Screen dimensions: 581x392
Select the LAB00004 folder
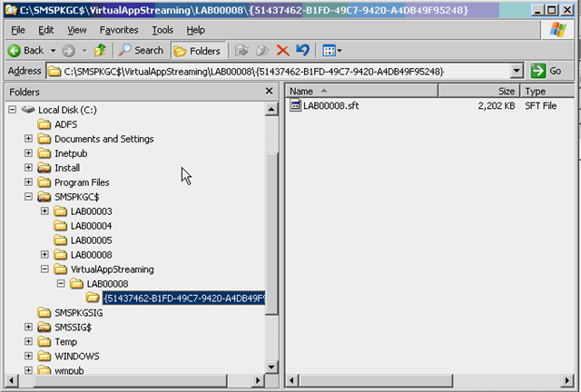pos(91,226)
